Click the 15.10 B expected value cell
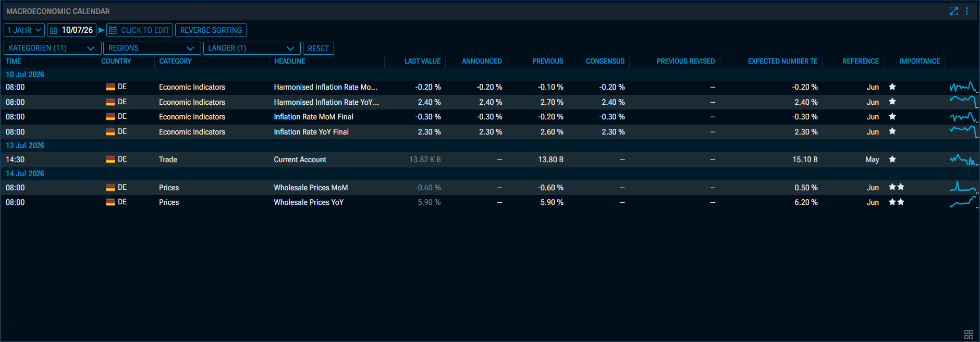This screenshot has width=980, height=342. click(805, 160)
